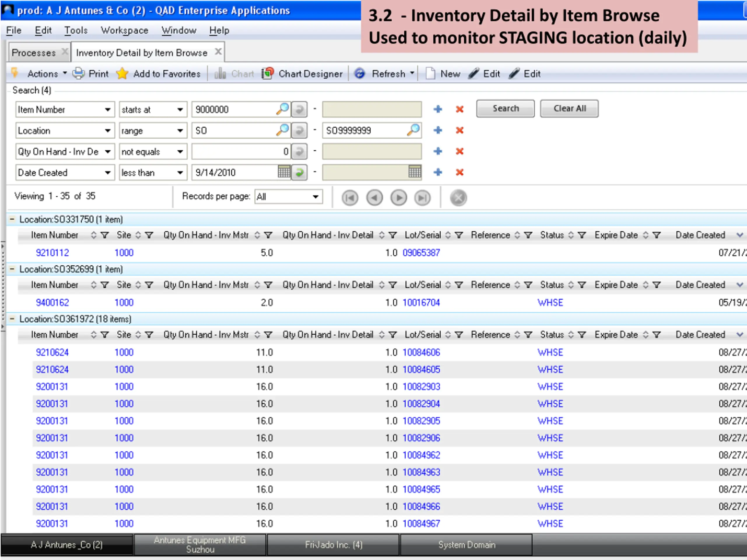Click the Search button
747x560 pixels.
tap(506, 108)
